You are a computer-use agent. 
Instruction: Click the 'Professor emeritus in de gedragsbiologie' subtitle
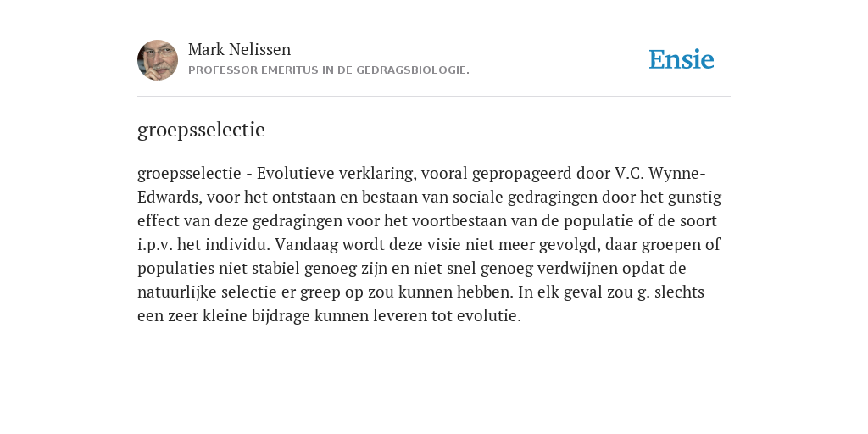coord(329,70)
